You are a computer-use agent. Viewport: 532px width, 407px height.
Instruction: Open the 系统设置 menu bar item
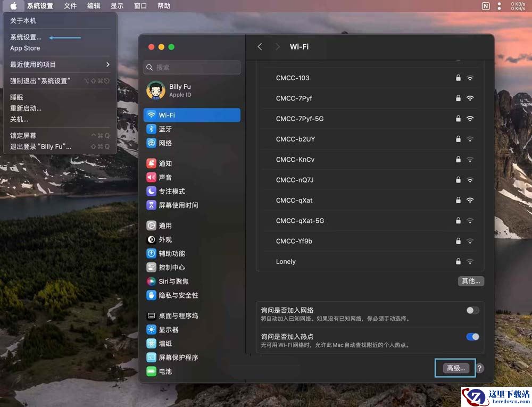40,6
